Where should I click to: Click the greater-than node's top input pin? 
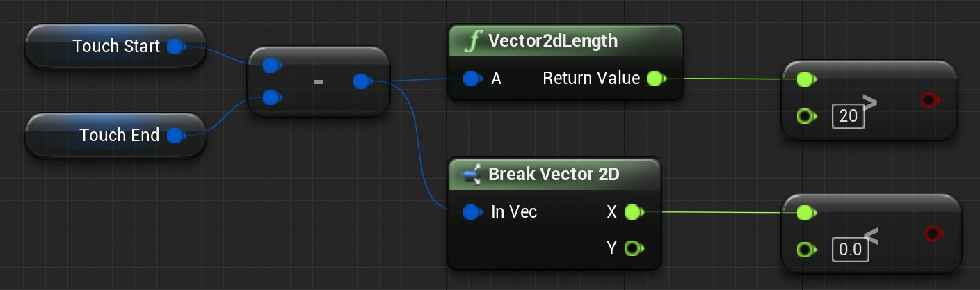pyautogui.click(x=805, y=79)
